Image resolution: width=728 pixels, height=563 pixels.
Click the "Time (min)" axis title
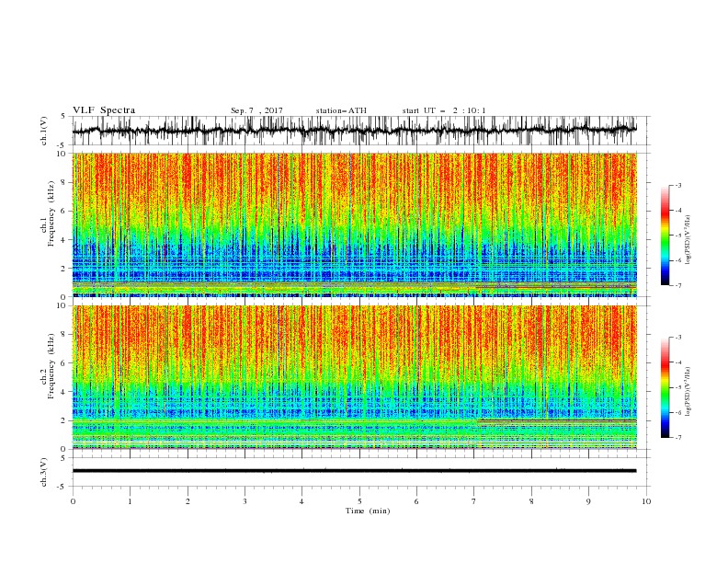coord(368,511)
